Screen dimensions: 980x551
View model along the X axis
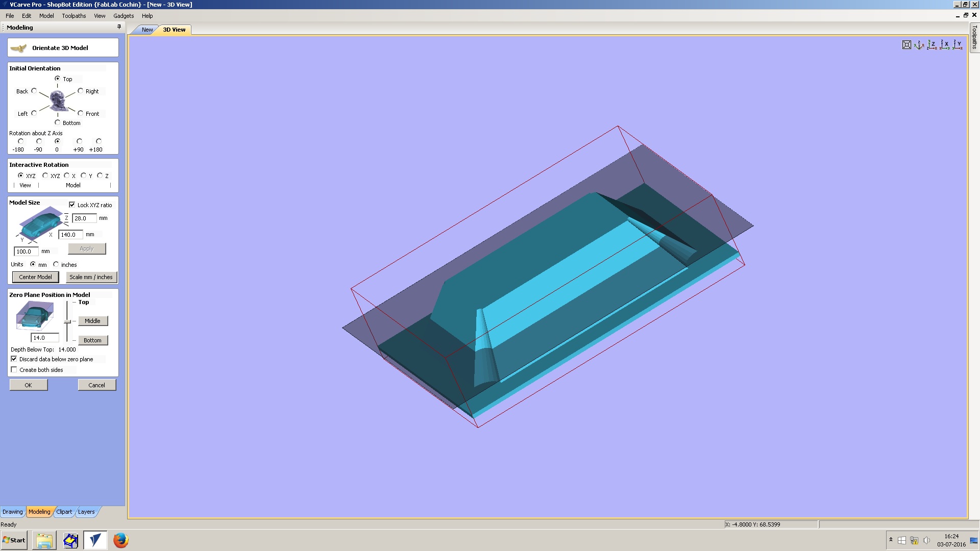(x=945, y=45)
